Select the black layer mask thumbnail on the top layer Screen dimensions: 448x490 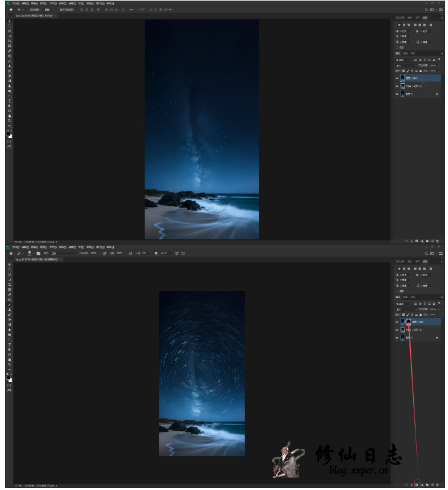(x=408, y=321)
